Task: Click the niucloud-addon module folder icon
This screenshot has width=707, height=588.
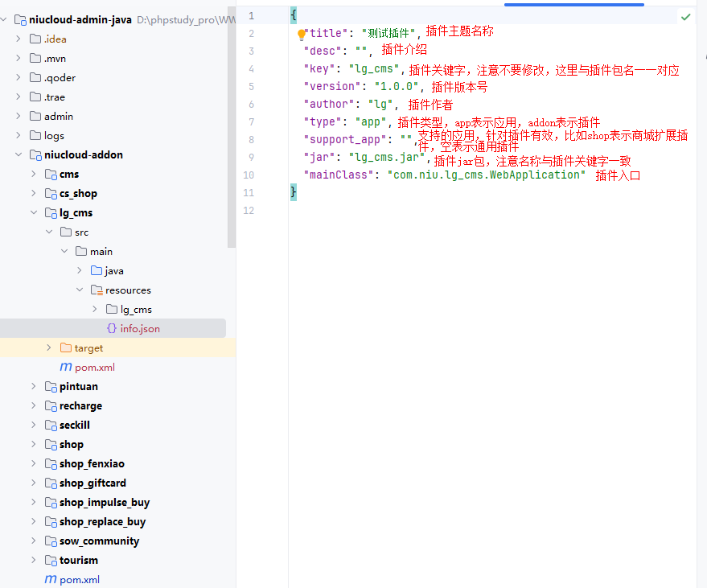Action: [35, 154]
